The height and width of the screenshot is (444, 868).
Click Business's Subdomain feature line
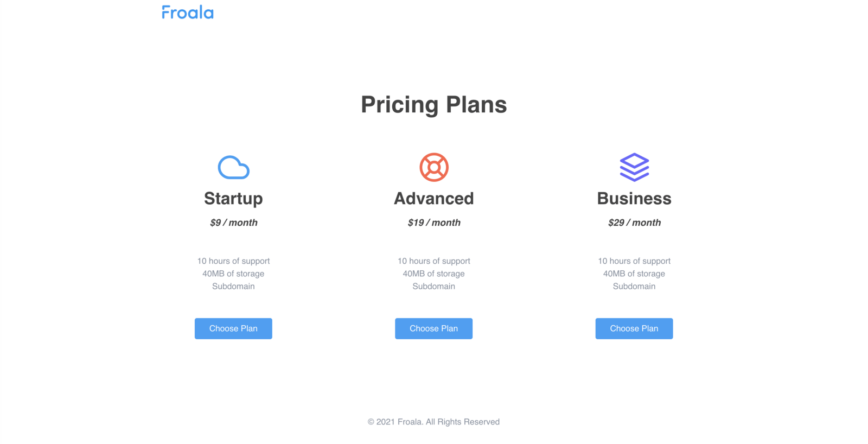634,286
